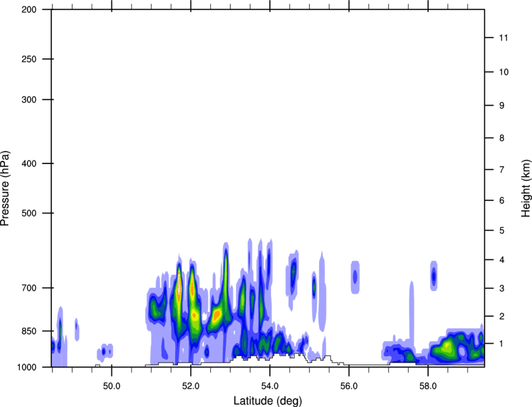This screenshot has height=407, width=532.
Task: Pick the 2 km height label
Action: tap(502, 316)
